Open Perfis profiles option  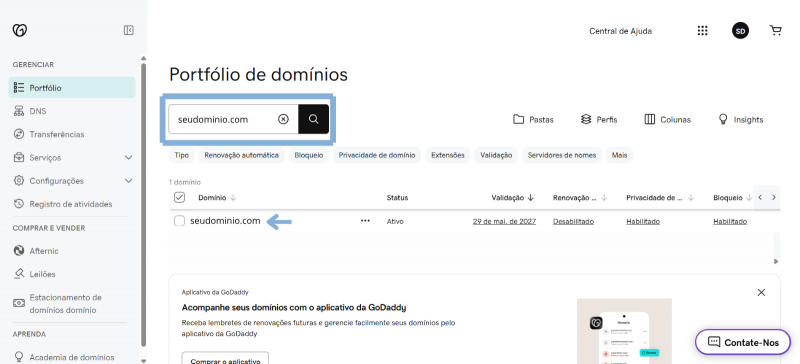tap(599, 119)
